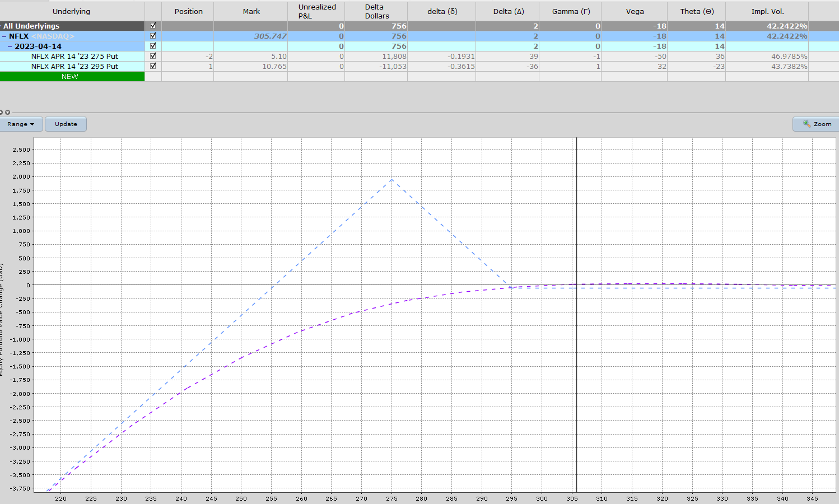Open the Range dropdown
This screenshot has height=504, width=839.
click(21, 124)
